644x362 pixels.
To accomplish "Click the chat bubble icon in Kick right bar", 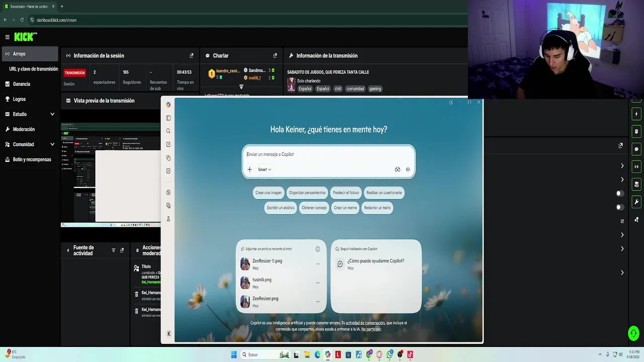I will point(636,149).
